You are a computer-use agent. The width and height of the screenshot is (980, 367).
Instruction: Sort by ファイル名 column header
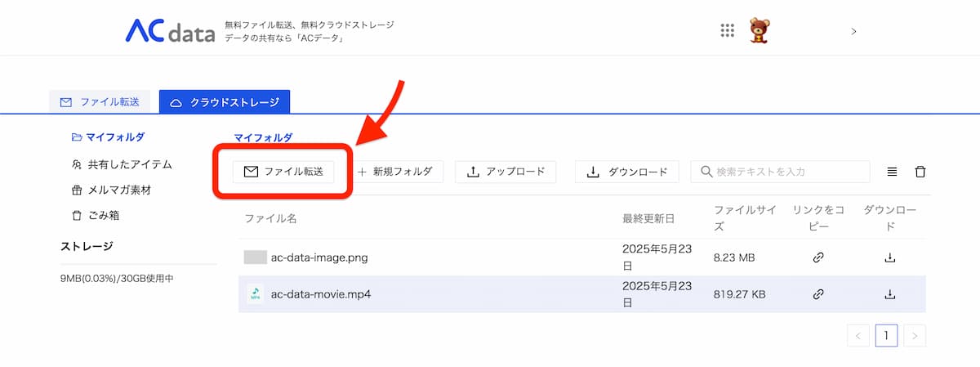click(270, 218)
